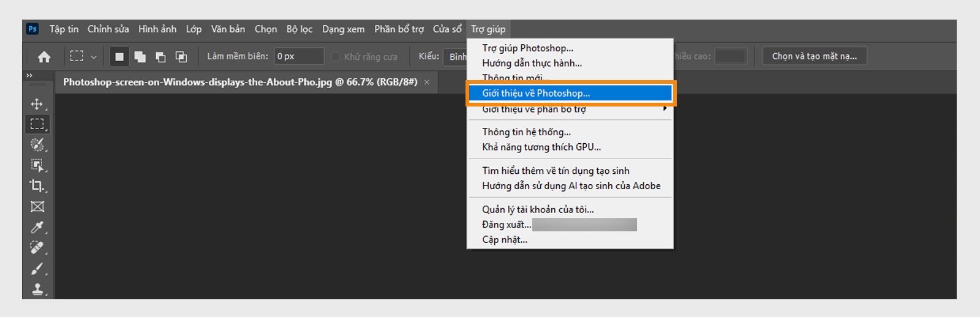The image size is (980, 317).
Task: Toggle the Khử răng cưa checkbox
Action: (335, 57)
